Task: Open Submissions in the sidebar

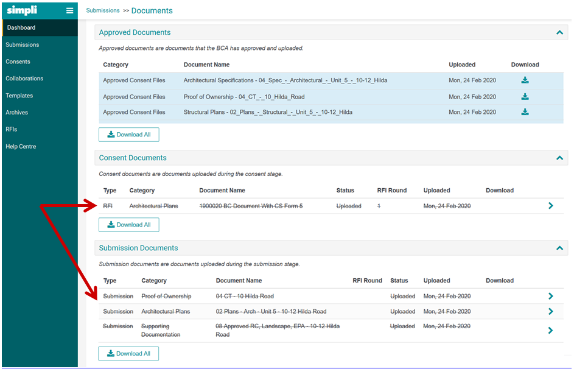Action: [22, 44]
